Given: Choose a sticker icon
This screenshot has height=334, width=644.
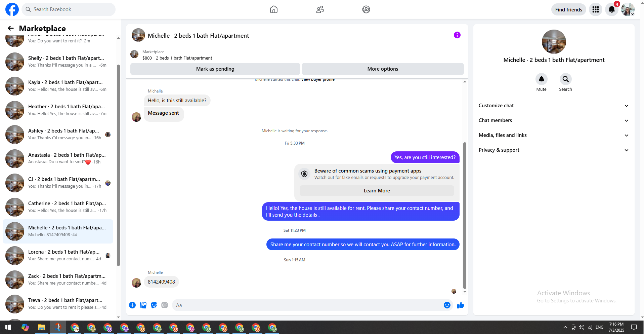Looking at the screenshot, I should tap(154, 305).
